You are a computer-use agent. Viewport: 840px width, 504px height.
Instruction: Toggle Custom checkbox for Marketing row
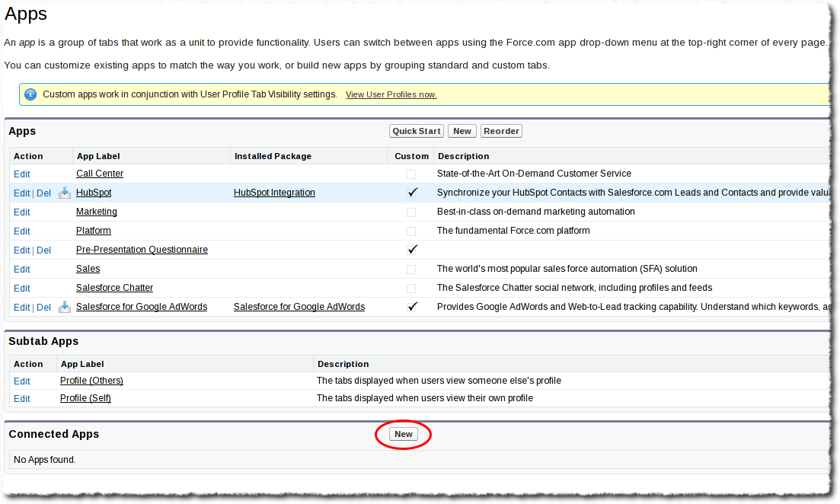click(x=411, y=212)
